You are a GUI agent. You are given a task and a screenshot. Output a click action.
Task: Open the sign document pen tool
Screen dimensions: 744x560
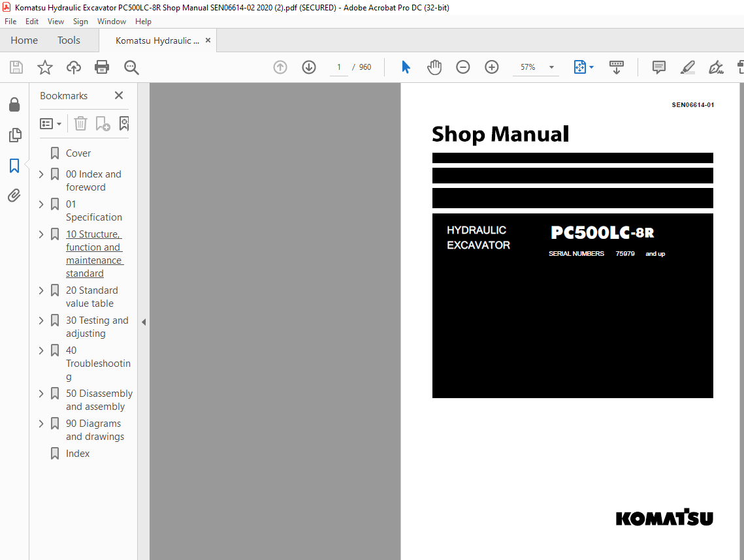[716, 67]
